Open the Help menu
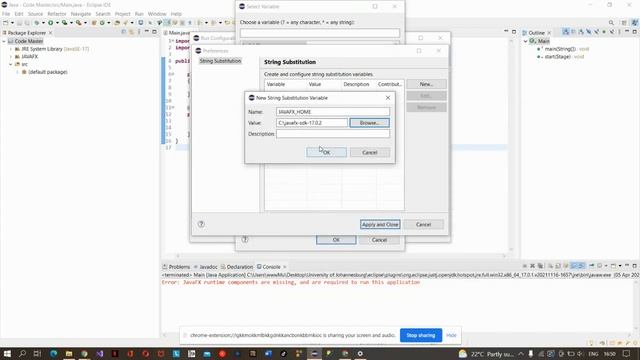 click(176, 14)
